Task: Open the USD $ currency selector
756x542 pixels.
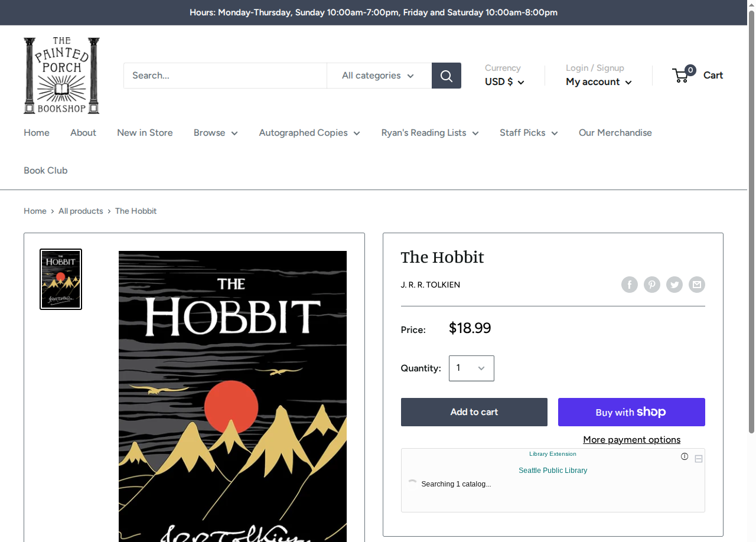Action: click(x=504, y=81)
